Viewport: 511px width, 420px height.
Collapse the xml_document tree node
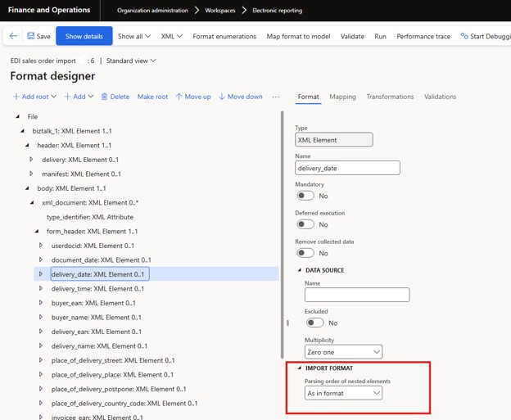32,202
